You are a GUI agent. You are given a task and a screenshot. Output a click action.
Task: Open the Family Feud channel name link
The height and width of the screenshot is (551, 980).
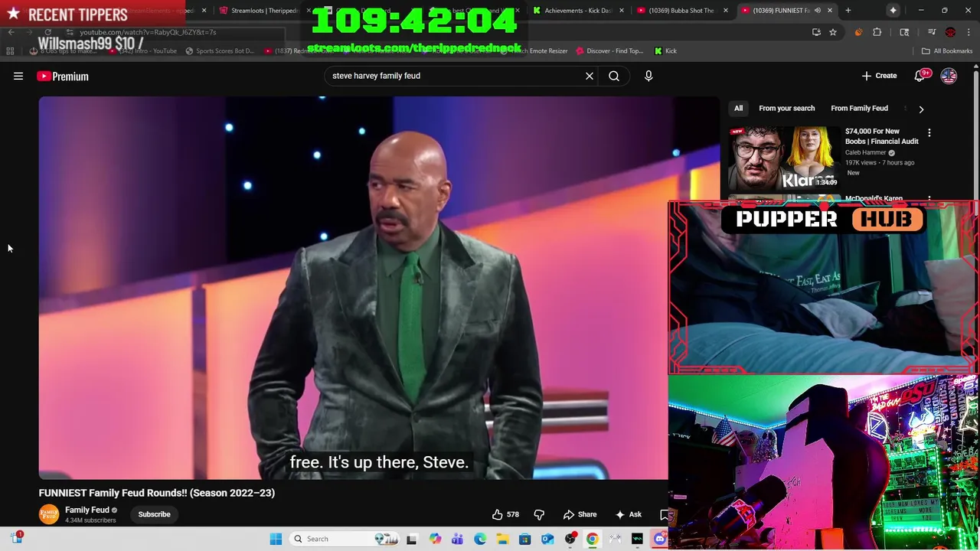87,510
